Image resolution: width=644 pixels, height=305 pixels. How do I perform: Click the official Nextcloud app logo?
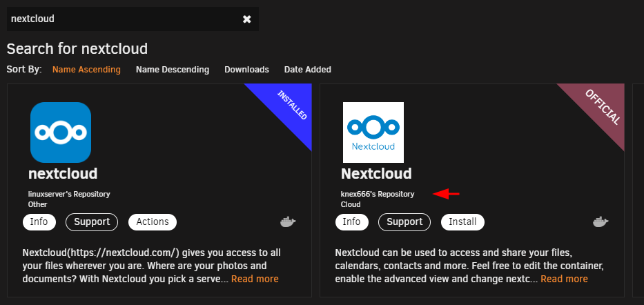(373, 132)
